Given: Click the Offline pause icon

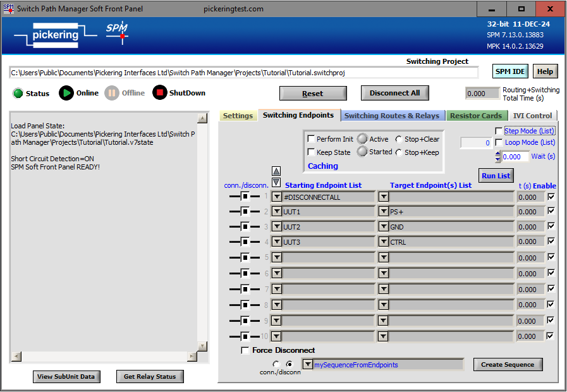Looking at the screenshot, I should tap(112, 93).
